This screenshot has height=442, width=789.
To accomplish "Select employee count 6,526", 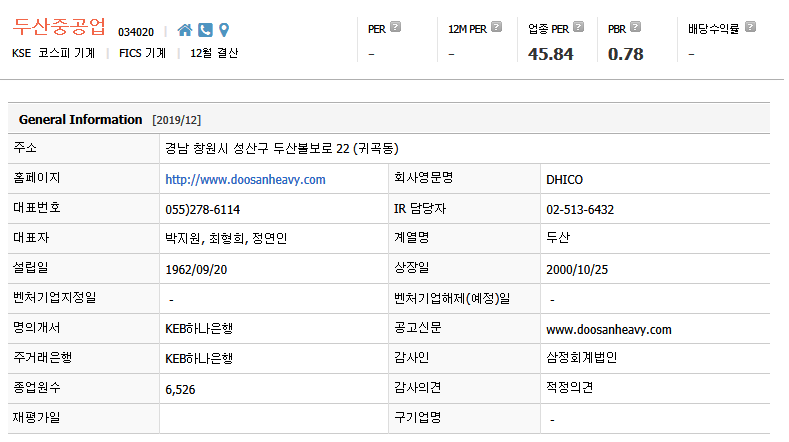I will (x=180, y=390).
